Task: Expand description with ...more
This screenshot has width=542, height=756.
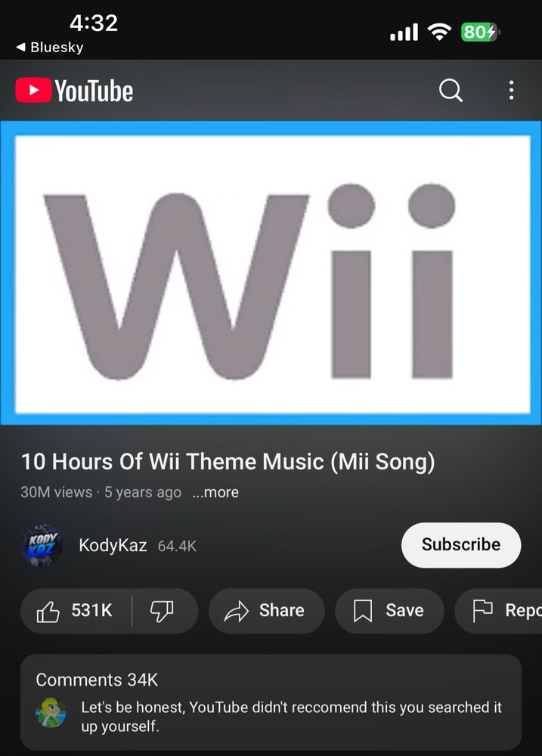Action: click(x=215, y=492)
